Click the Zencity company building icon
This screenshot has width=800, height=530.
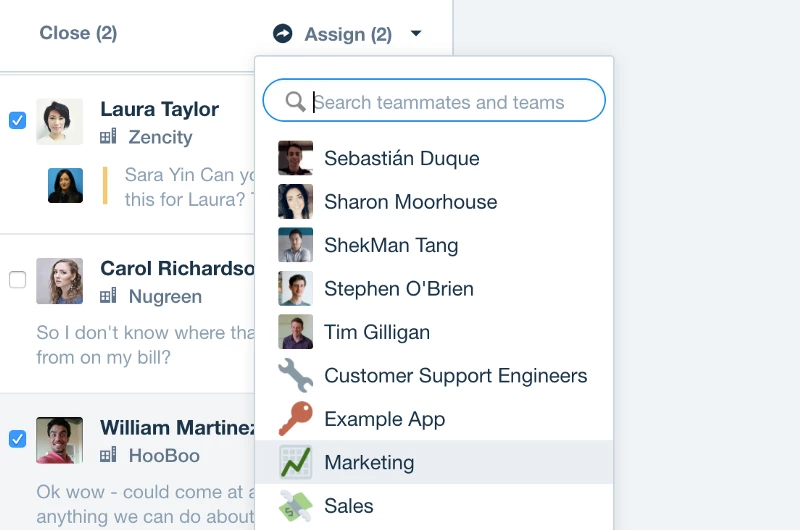point(109,137)
